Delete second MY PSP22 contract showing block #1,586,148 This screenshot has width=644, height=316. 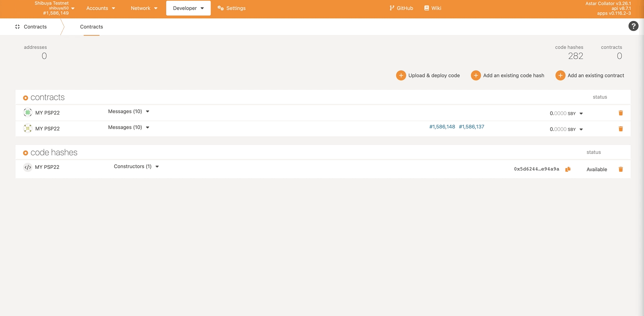[621, 129]
